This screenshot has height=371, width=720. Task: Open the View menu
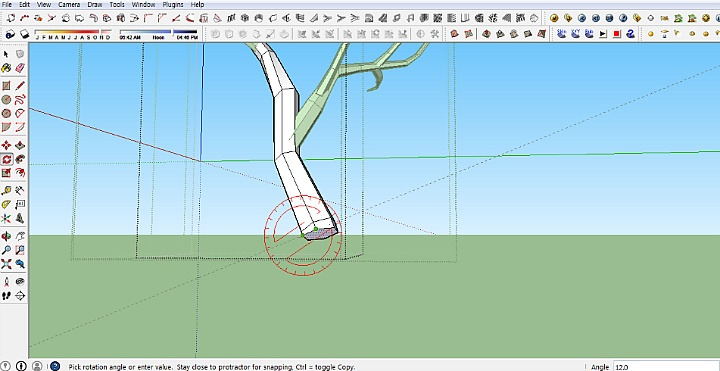pos(44,4)
